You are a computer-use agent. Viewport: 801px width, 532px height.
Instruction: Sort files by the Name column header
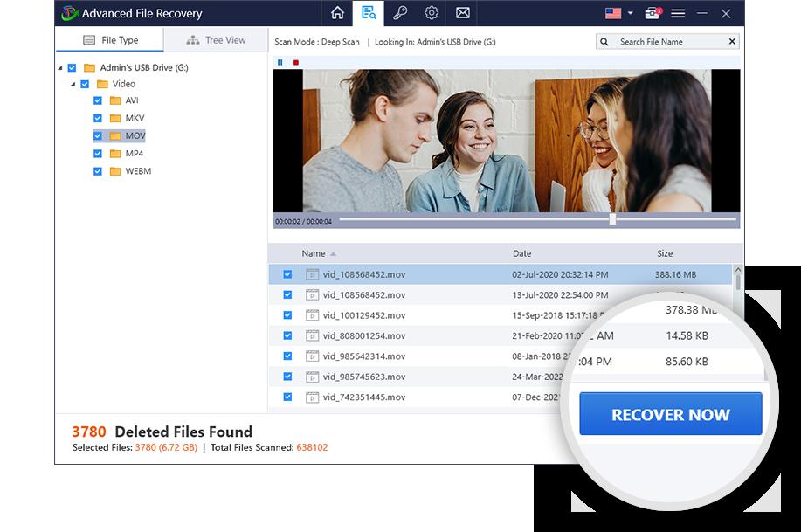click(315, 253)
